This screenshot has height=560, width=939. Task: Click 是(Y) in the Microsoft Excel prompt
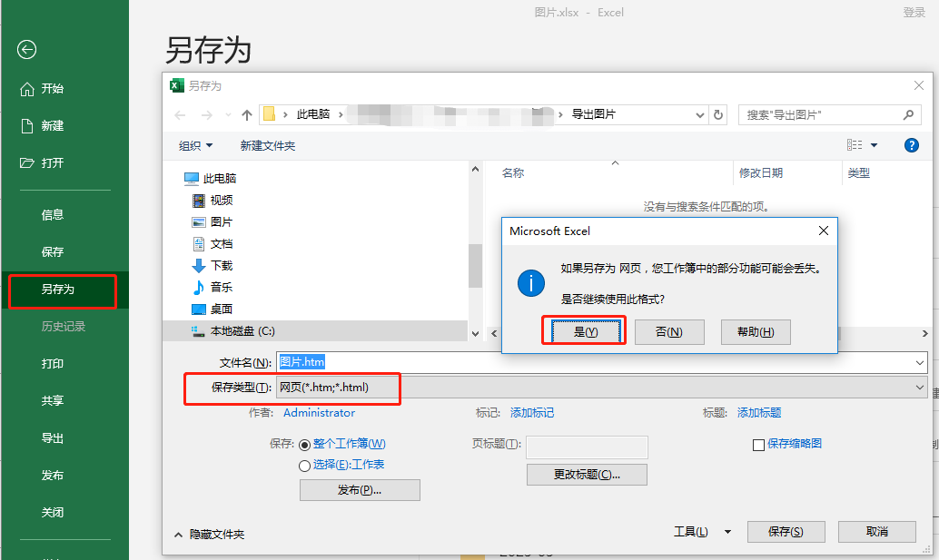point(586,332)
